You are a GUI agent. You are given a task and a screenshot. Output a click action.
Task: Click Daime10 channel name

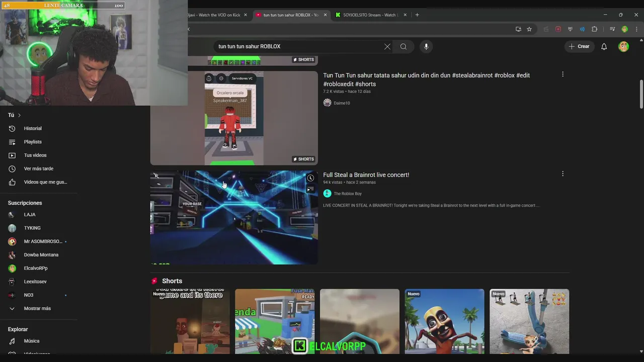tap(342, 103)
